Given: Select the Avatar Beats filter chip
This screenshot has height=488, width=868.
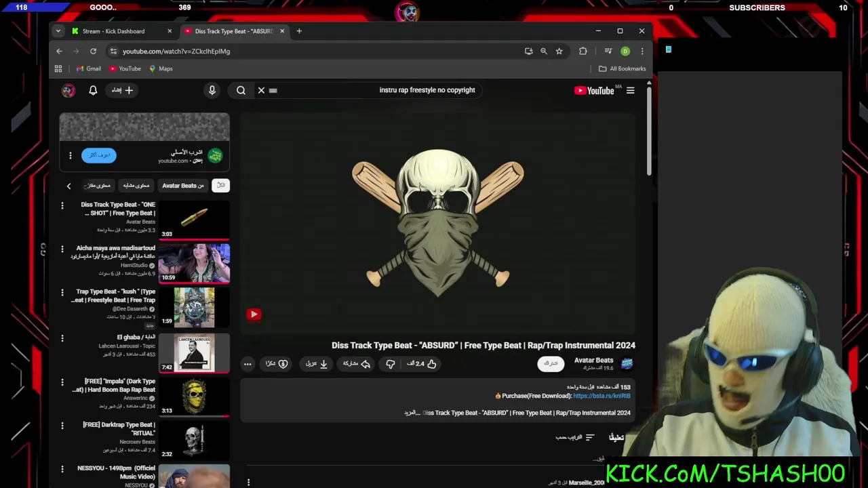Looking at the screenshot, I should (x=183, y=186).
